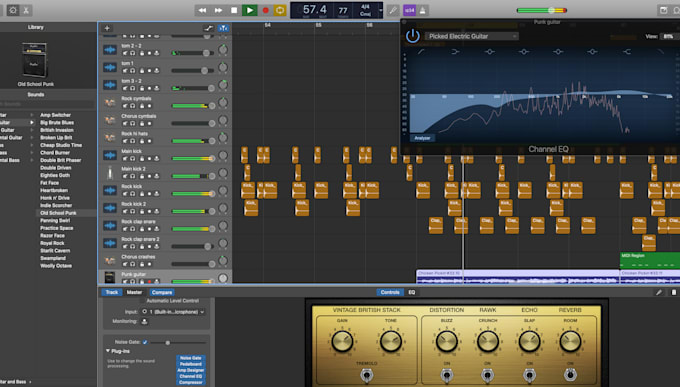The height and width of the screenshot is (387, 680).
Task: Uncheck the Noise Gate checkbox
Action: click(145, 342)
